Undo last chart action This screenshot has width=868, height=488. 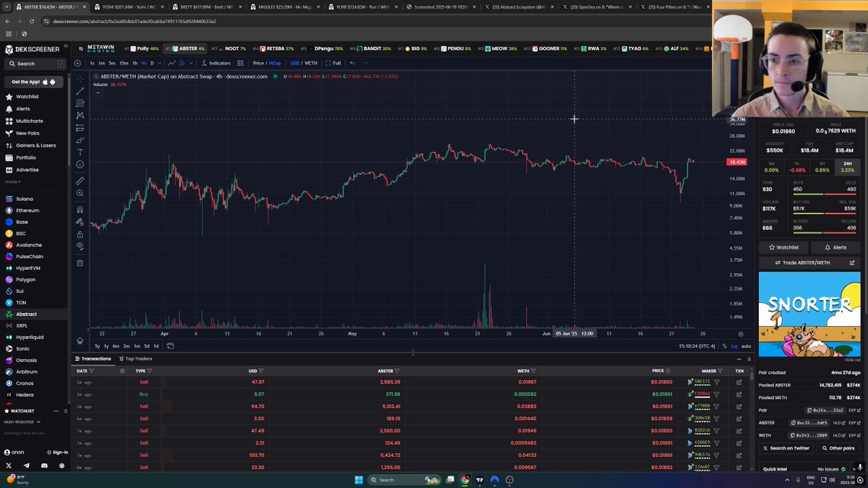[x=352, y=63]
